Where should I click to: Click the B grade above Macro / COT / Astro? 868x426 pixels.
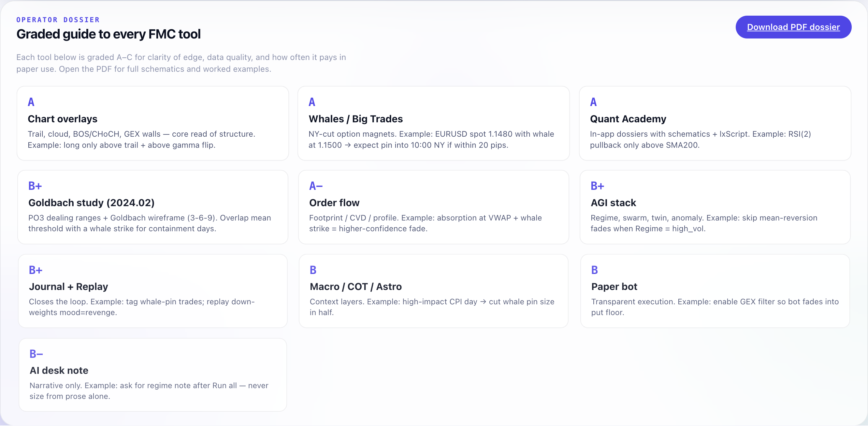[x=313, y=270]
